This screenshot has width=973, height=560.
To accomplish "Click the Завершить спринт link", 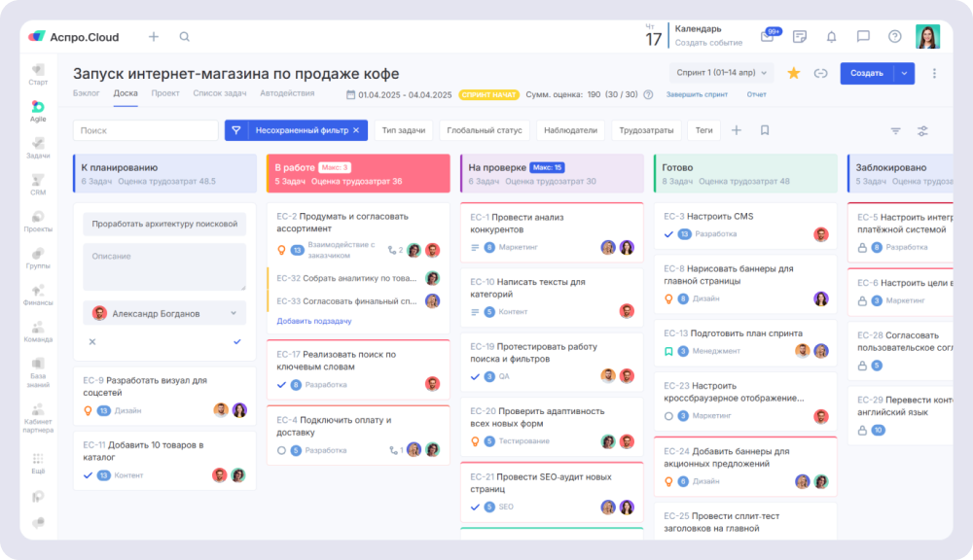I will tap(697, 94).
